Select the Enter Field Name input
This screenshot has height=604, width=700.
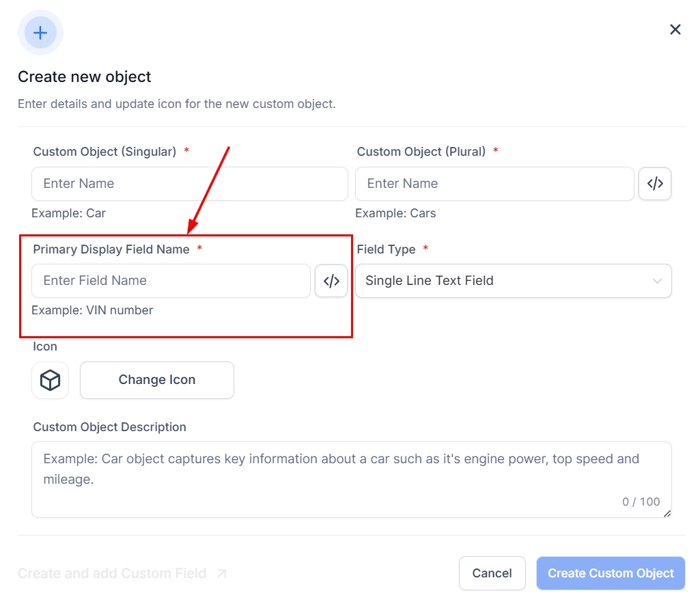(x=171, y=281)
